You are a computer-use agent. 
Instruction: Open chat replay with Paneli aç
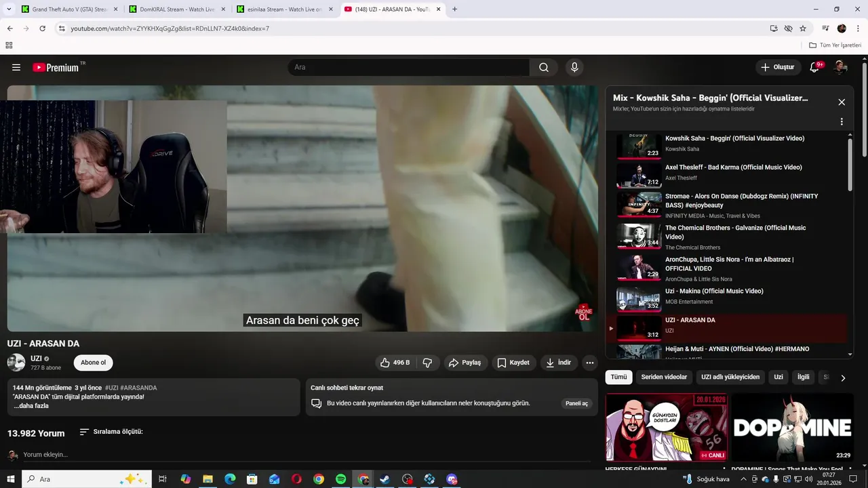[x=577, y=403]
